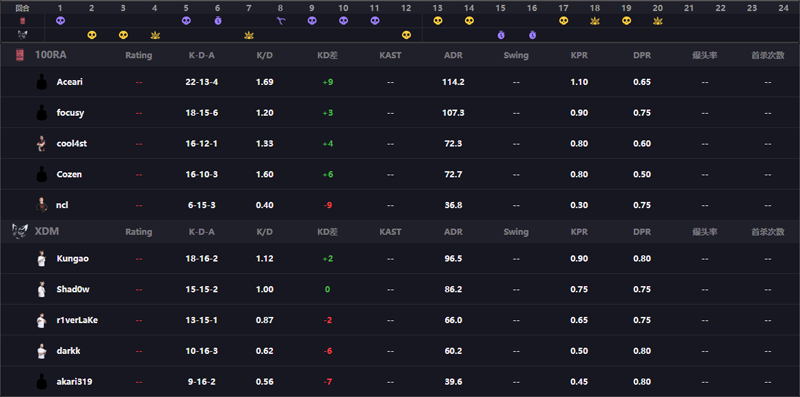The height and width of the screenshot is (397, 800).
Task: Sort XDM table by KPR column
Action: click(x=579, y=232)
